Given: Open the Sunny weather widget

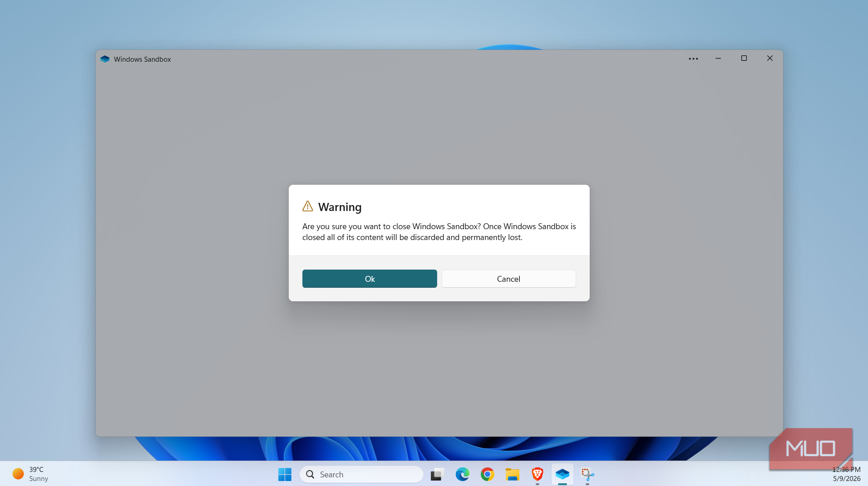Looking at the screenshot, I should (x=30, y=474).
